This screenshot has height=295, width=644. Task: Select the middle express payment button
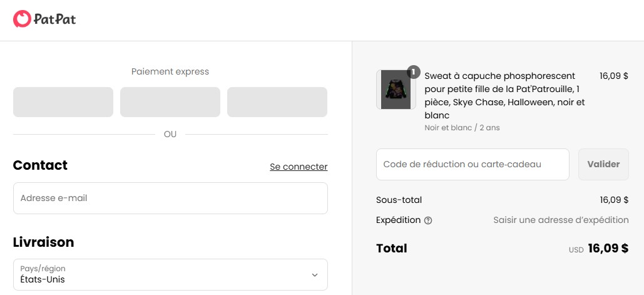(170, 102)
